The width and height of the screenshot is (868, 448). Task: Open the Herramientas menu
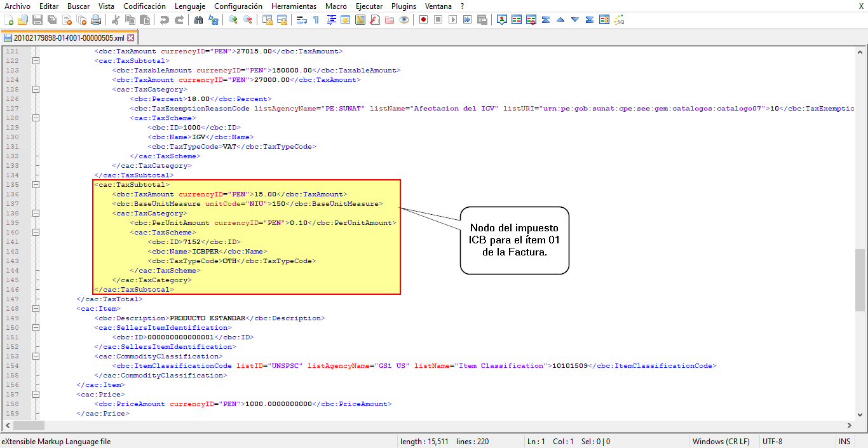tap(294, 6)
